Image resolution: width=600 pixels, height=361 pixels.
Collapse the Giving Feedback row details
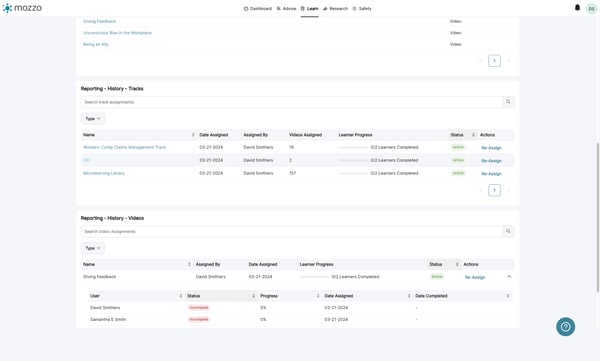(x=509, y=276)
